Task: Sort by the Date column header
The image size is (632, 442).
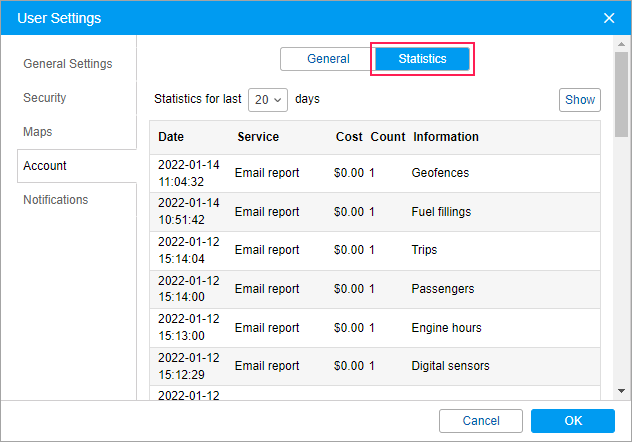Action: (x=171, y=137)
